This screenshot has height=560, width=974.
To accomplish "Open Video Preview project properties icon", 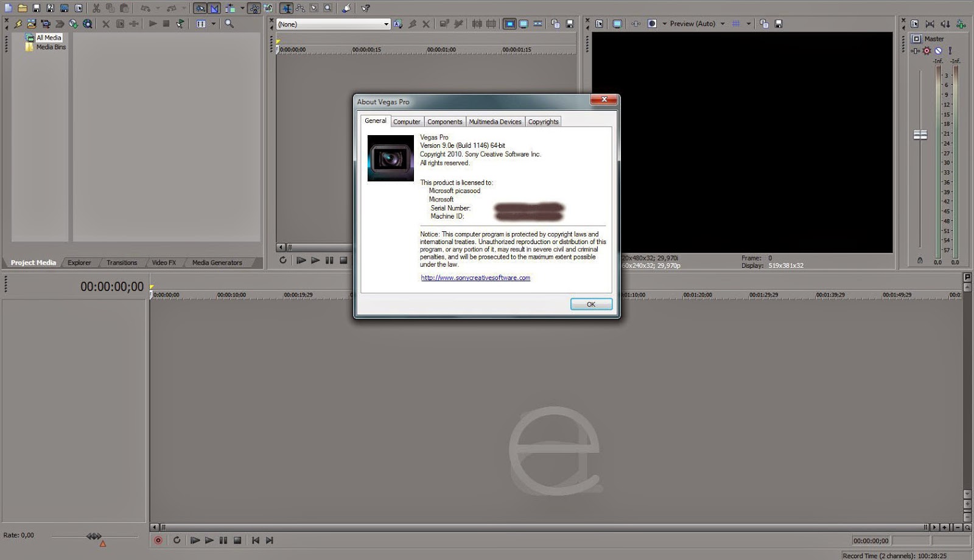I will 600,24.
